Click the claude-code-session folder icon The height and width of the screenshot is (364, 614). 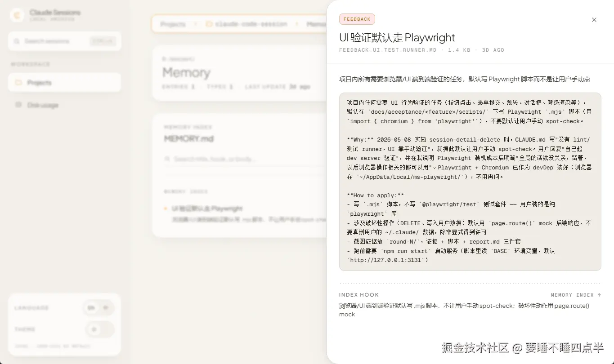pyautogui.click(x=209, y=24)
